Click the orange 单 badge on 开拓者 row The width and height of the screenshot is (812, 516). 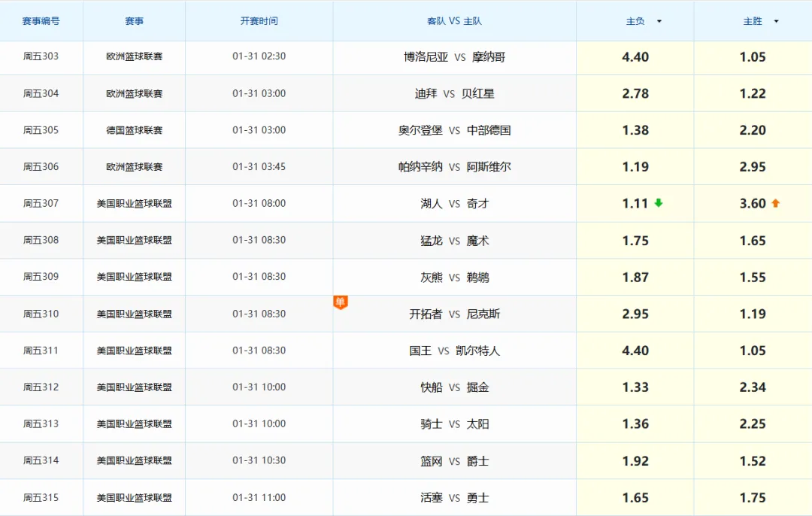pos(341,302)
